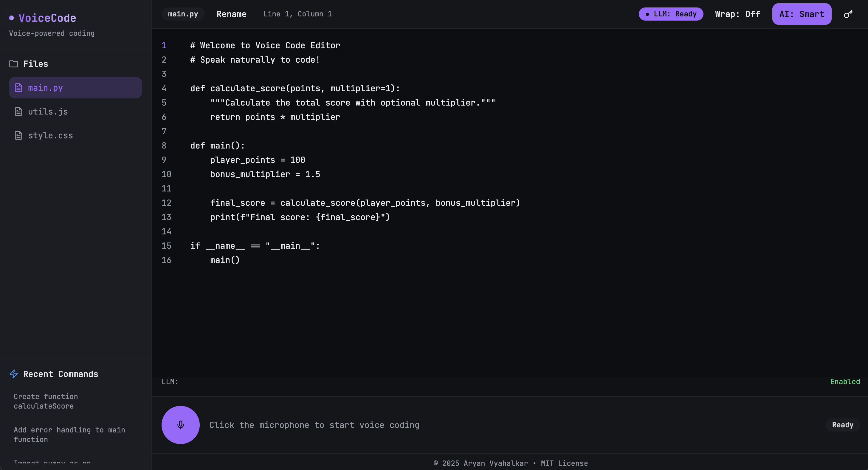Image resolution: width=868 pixels, height=470 pixels.
Task: Rerun 'Create function calculateScore' recent command
Action: [x=46, y=401]
